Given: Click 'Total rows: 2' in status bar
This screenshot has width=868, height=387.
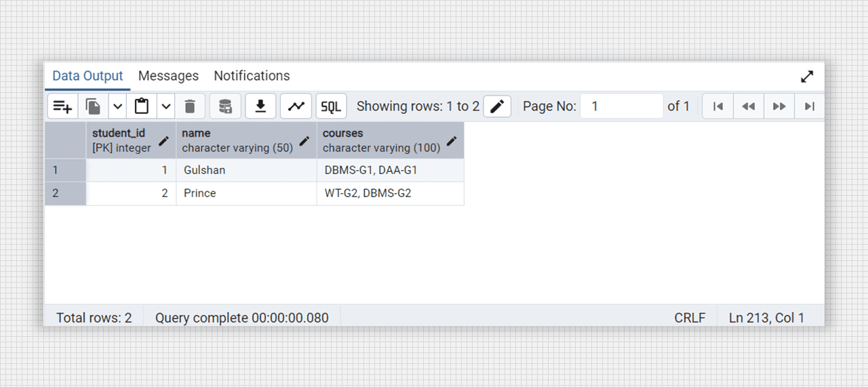Looking at the screenshot, I should point(94,317).
